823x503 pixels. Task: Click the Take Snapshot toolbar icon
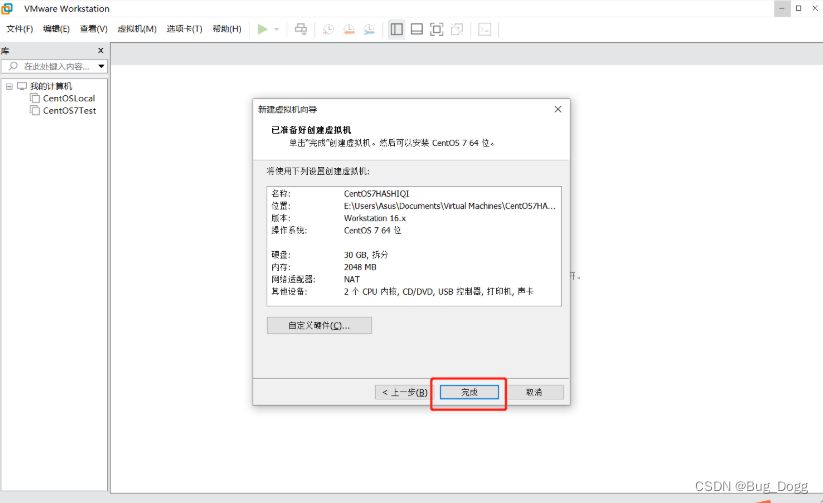coord(328,29)
